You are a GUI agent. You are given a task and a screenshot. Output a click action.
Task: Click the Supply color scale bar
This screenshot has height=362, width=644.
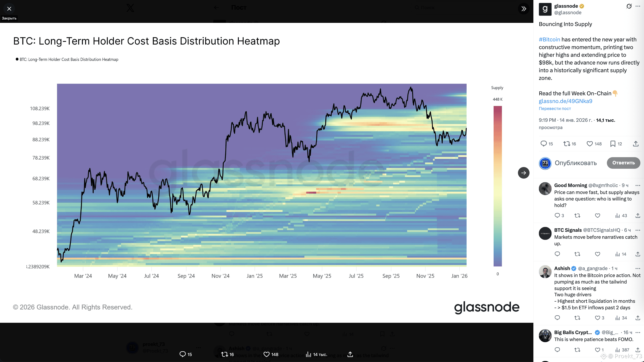(497, 186)
